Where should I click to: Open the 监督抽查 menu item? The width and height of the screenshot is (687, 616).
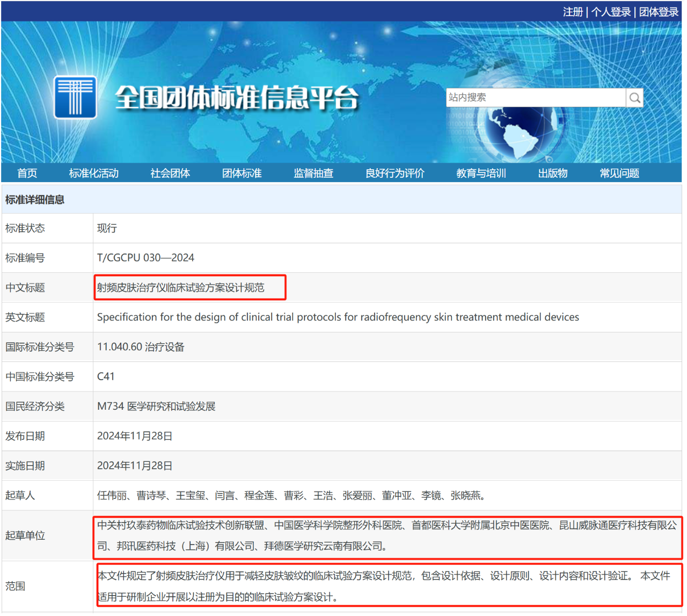313,173
